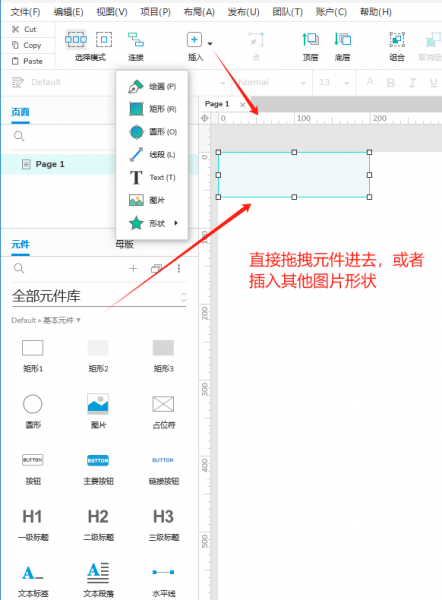442x600 pixels.
Task: Select the Pen drawing tool (绘画)
Action: point(152,86)
